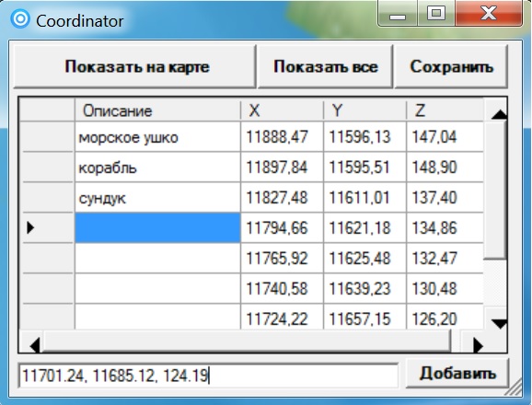Close the Coordinator window
Viewport: 532px width, 405px height.
489,14
